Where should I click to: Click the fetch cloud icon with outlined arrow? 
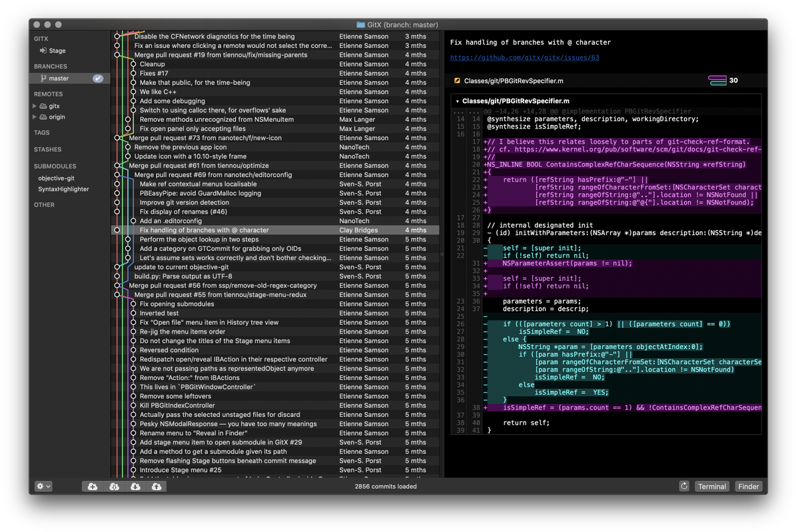pyautogui.click(x=114, y=486)
